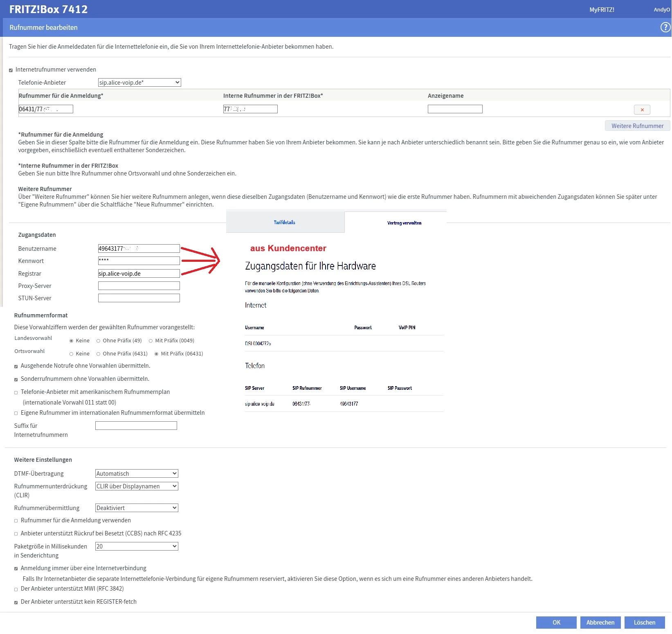Click Registrar input field

click(x=139, y=274)
